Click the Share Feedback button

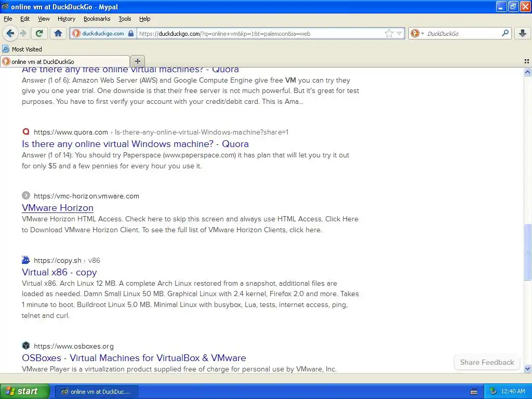click(x=487, y=362)
